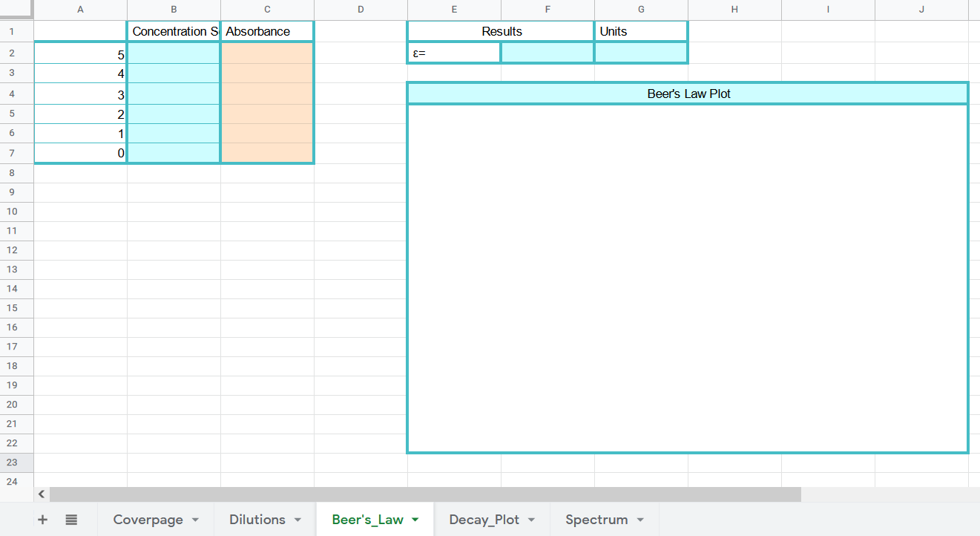
Task: Switch to the Dilutions sheet tab
Action: [x=257, y=520]
